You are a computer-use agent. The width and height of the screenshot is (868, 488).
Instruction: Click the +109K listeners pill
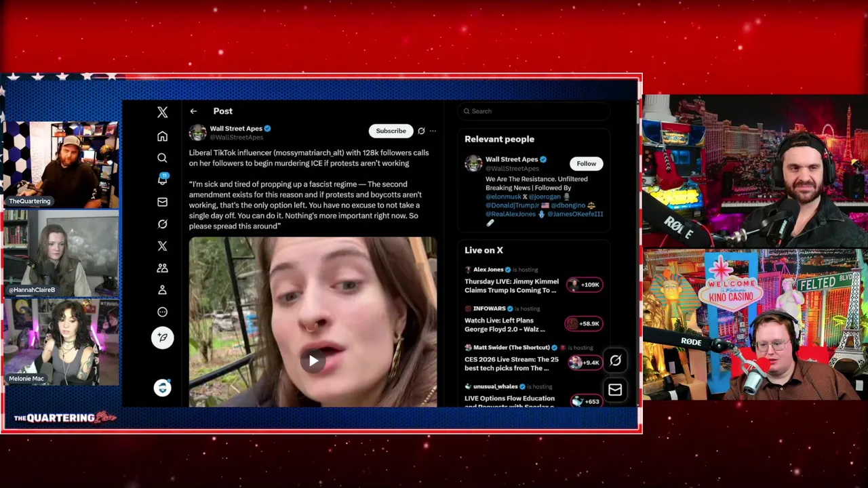click(x=584, y=285)
